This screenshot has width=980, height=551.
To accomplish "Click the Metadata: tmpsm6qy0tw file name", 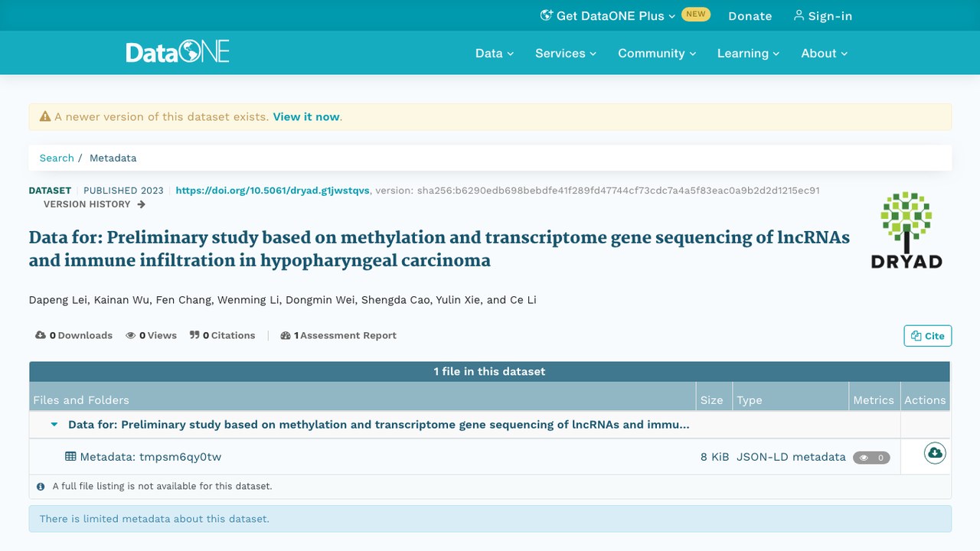I will coord(151,457).
